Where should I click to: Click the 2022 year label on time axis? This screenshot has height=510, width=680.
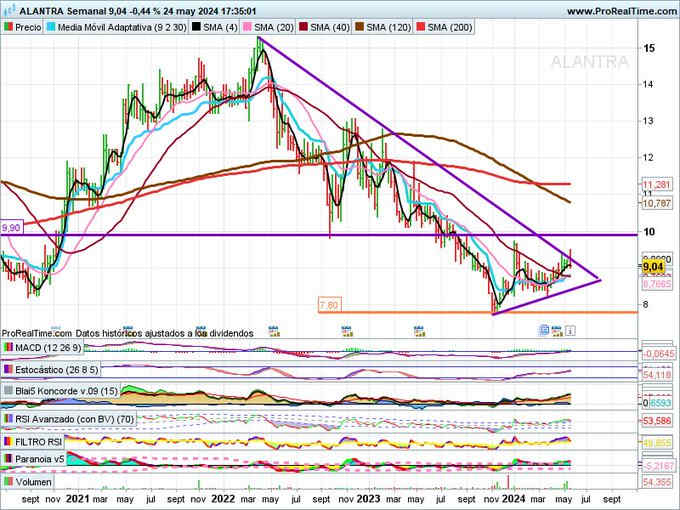(x=222, y=499)
